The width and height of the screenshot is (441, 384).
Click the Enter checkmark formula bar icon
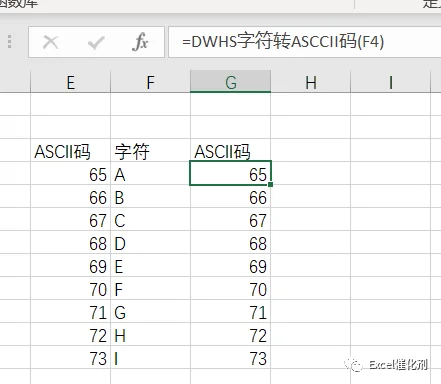tap(96, 42)
